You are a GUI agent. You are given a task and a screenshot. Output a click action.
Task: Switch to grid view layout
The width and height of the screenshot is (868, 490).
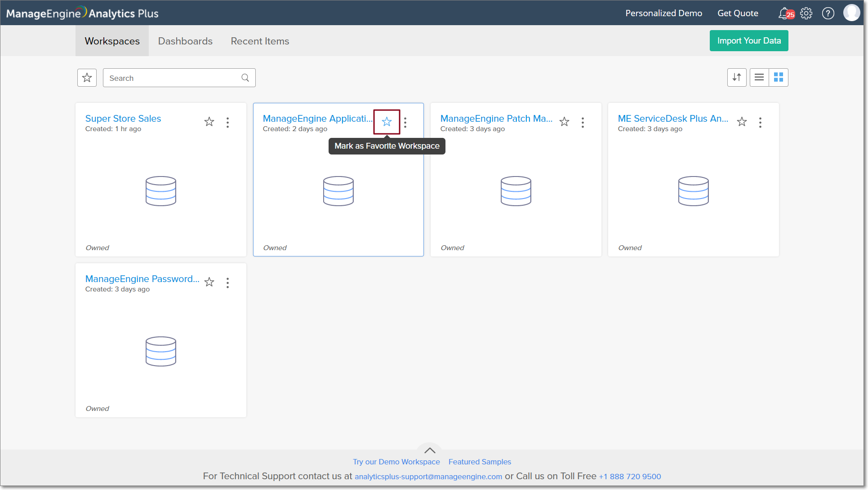(x=779, y=77)
